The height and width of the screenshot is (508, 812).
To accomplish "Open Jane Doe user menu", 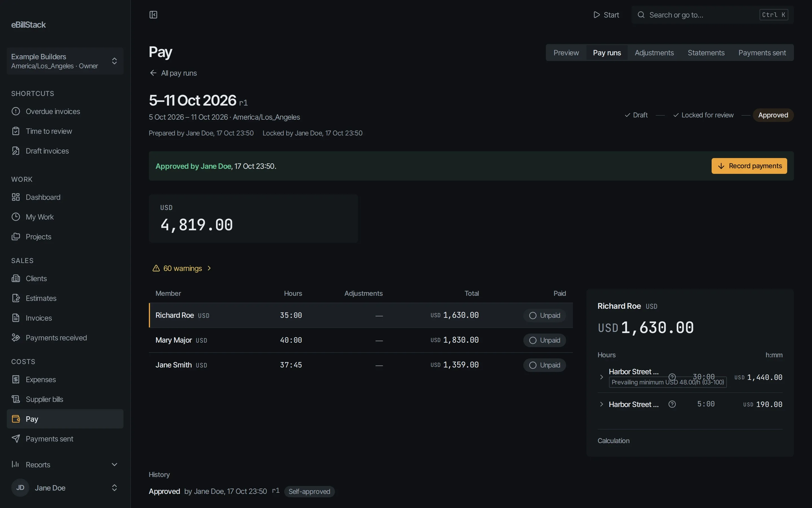I will [65, 488].
